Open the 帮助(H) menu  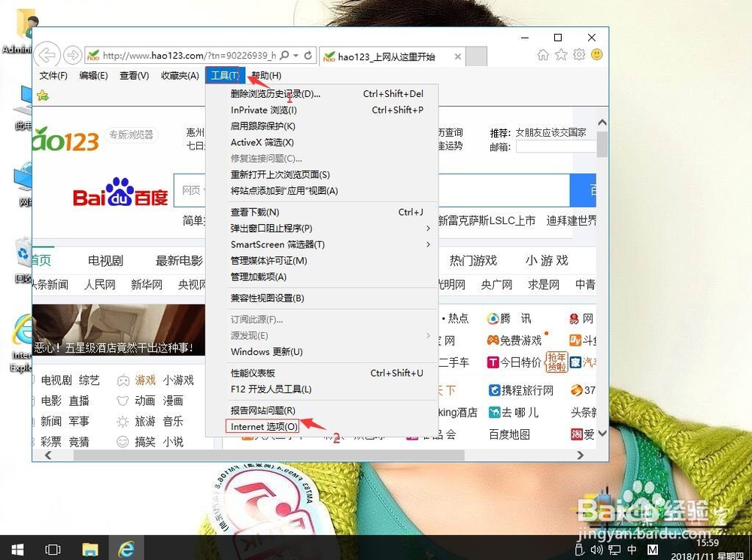(266, 75)
